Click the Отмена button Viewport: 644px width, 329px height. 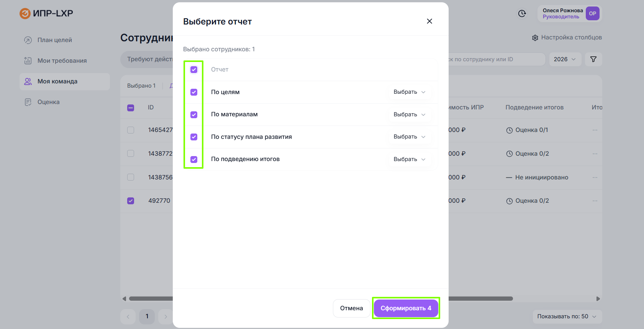[351, 308]
